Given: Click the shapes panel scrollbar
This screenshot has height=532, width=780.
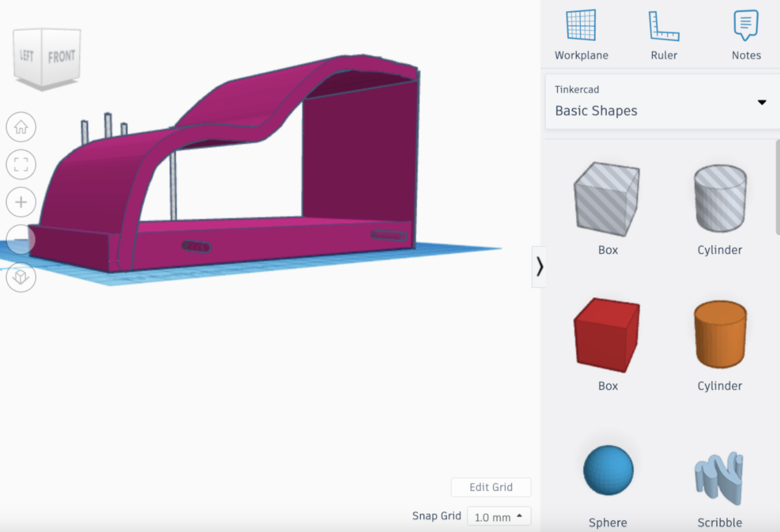Looking at the screenshot, I should point(777,187).
